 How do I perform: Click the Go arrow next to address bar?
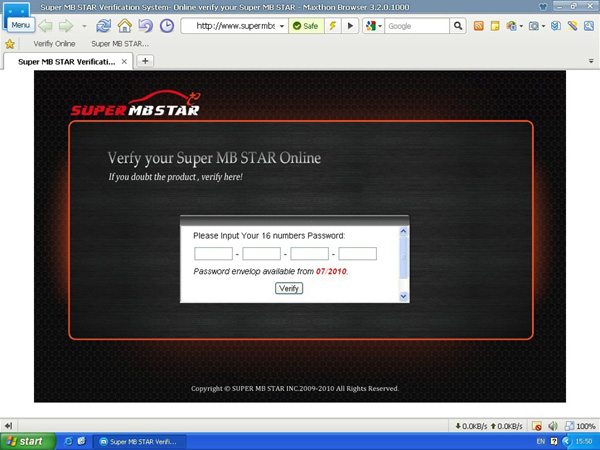tap(350, 26)
